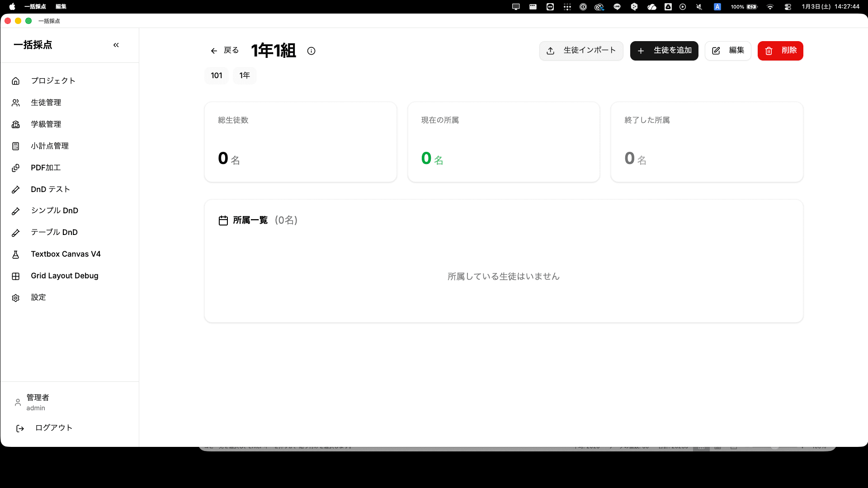Click the Wi-Fi icon in the menu bar
The image size is (868, 488).
(x=769, y=7)
